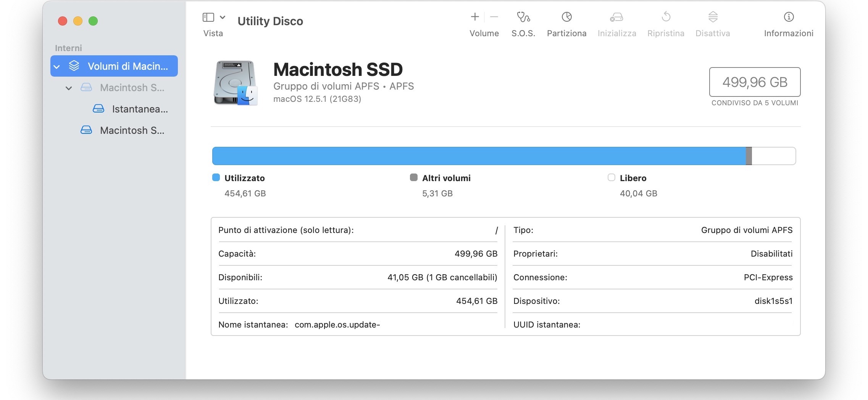
Task: Open the Vista dropdown arrow
Action: (x=223, y=17)
